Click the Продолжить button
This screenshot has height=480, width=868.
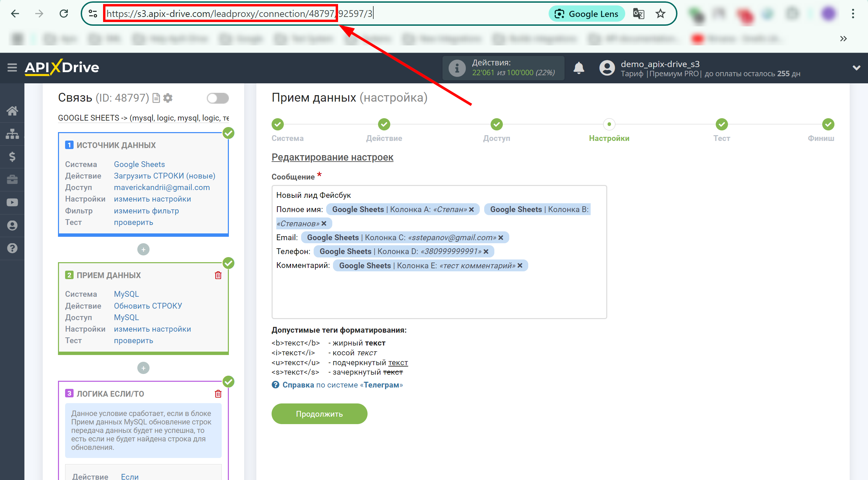pyautogui.click(x=319, y=414)
